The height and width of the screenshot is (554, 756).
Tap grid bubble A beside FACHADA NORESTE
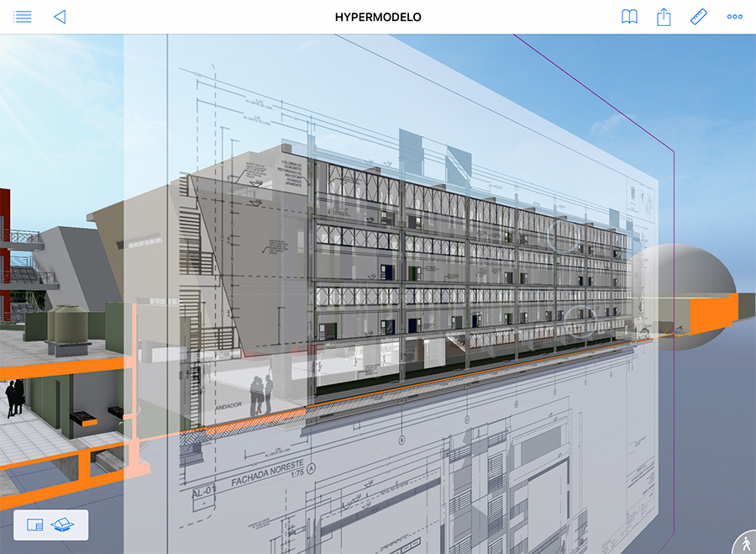312,467
